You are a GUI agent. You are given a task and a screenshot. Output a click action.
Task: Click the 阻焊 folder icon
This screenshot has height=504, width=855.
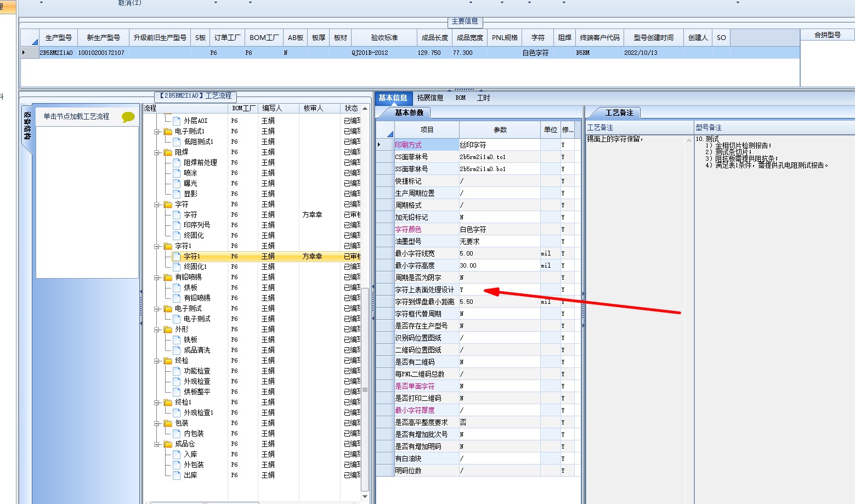(x=168, y=152)
